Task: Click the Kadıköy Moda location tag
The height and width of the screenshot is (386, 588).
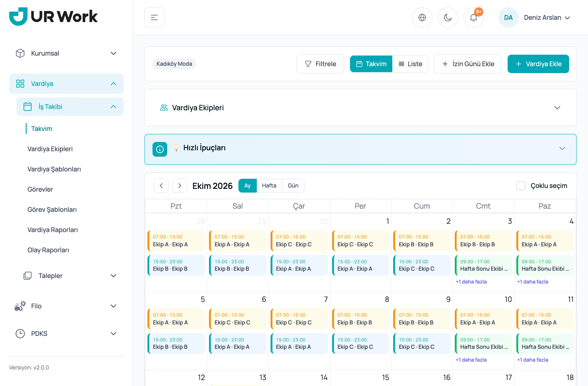Action: click(x=174, y=64)
